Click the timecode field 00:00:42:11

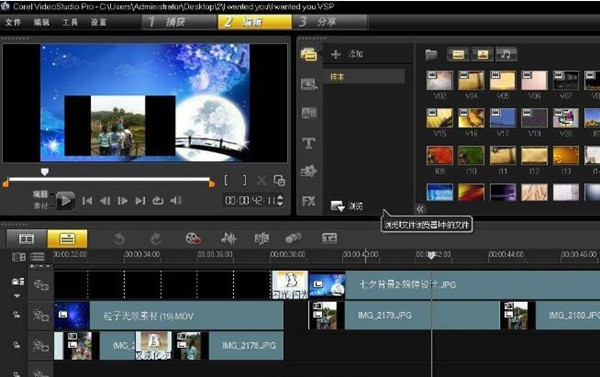(251, 201)
